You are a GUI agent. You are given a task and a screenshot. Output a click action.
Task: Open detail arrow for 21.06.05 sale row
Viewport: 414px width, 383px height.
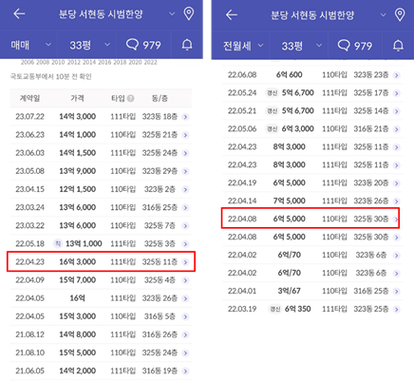(186, 371)
